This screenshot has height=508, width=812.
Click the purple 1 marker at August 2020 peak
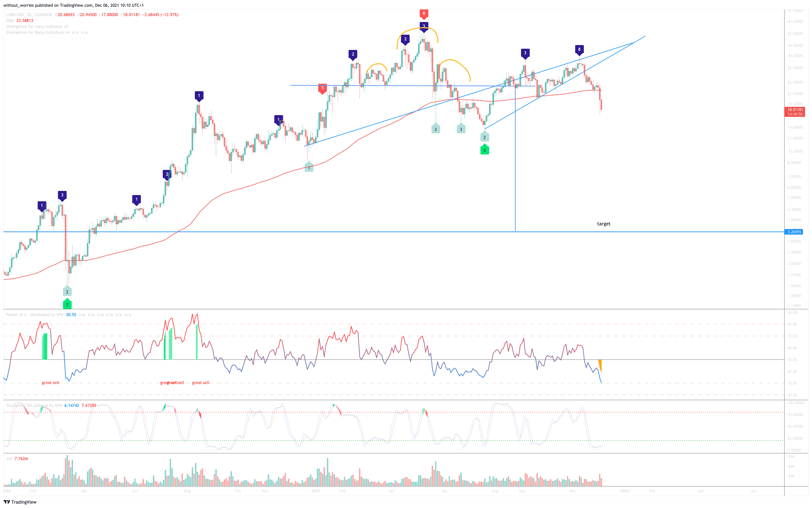click(199, 96)
